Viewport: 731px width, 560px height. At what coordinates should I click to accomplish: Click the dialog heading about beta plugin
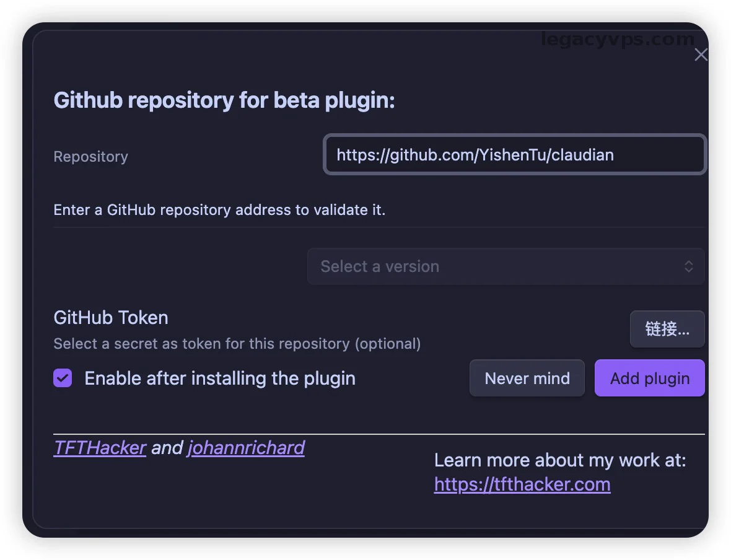click(224, 100)
